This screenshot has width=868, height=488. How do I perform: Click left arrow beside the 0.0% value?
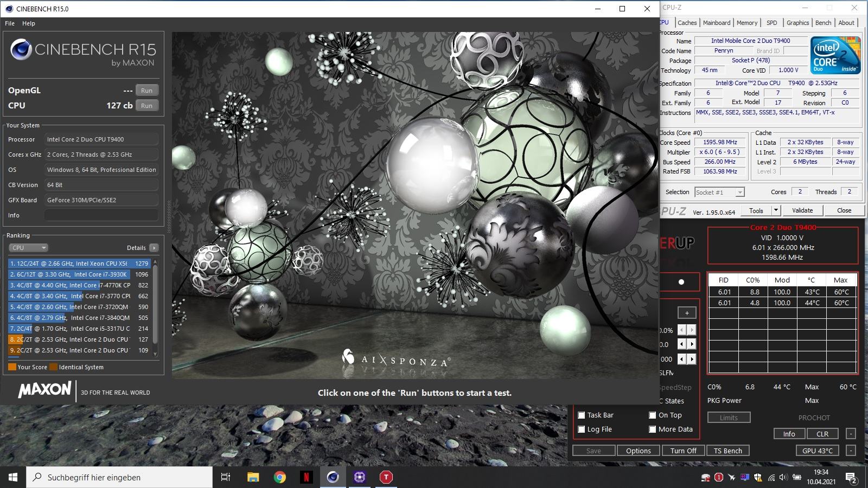point(682,330)
